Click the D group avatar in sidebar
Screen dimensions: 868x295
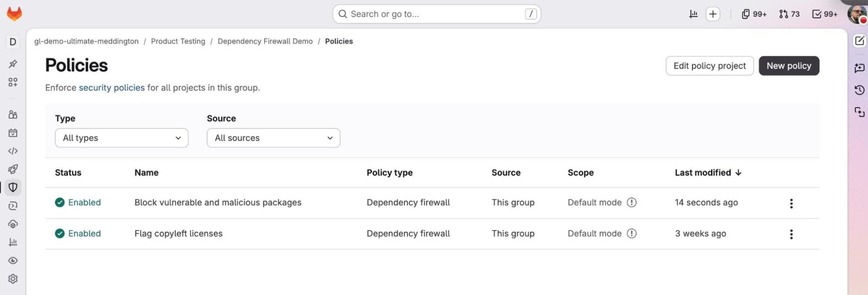tap(13, 42)
